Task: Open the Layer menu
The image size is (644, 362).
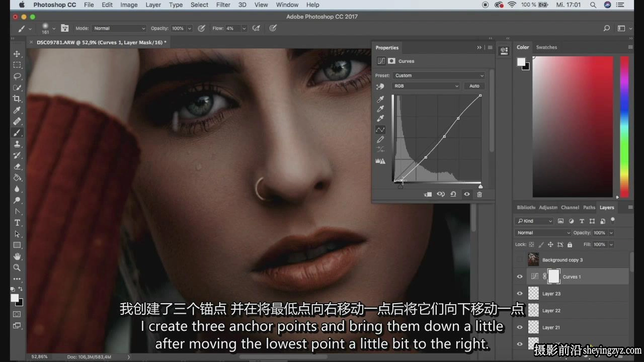Action: 153,5
